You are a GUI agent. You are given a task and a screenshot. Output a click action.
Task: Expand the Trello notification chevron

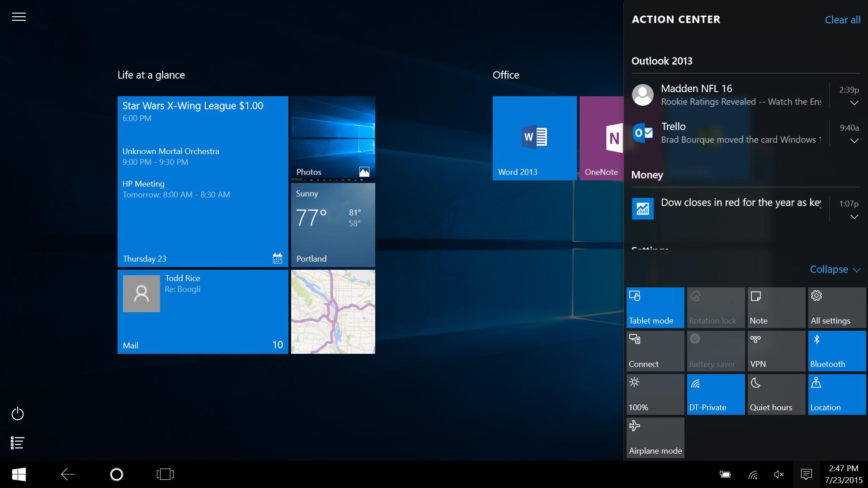coord(854,141)
